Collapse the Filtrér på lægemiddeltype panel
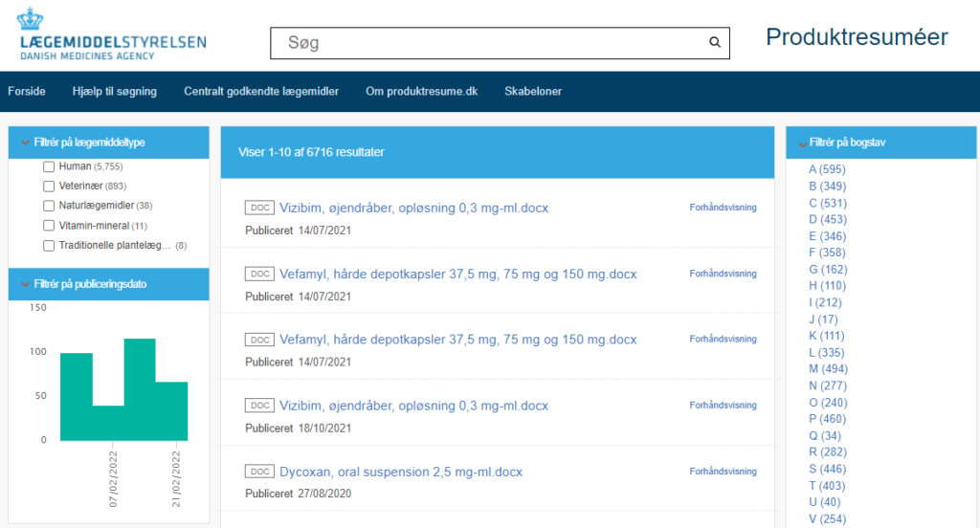 [26, 143]
